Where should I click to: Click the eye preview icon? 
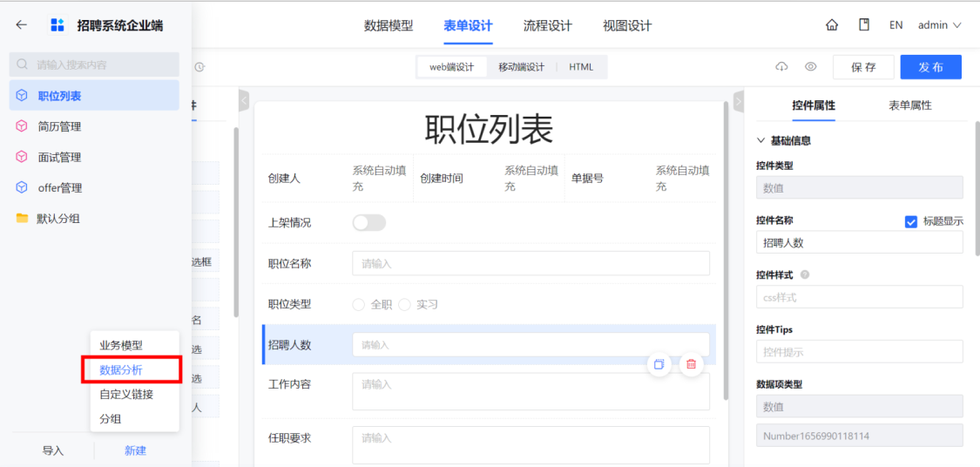pyautogui.click(x=811, y=67)
